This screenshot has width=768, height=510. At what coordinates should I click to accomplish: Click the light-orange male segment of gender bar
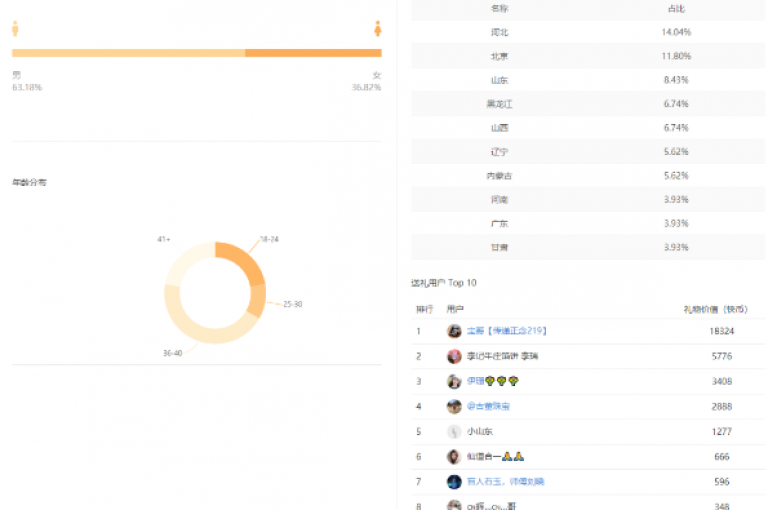128,53
